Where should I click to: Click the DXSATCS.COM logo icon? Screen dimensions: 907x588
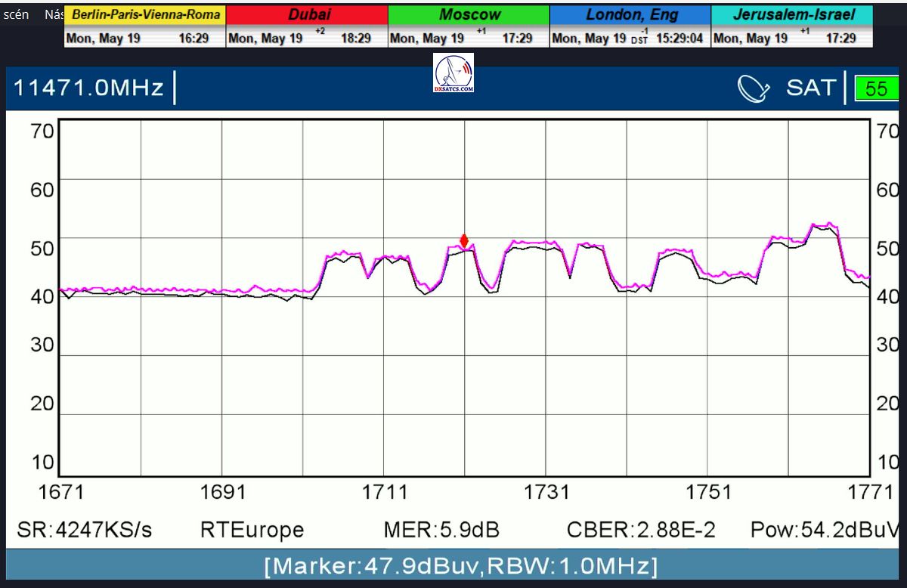[454, 73]
